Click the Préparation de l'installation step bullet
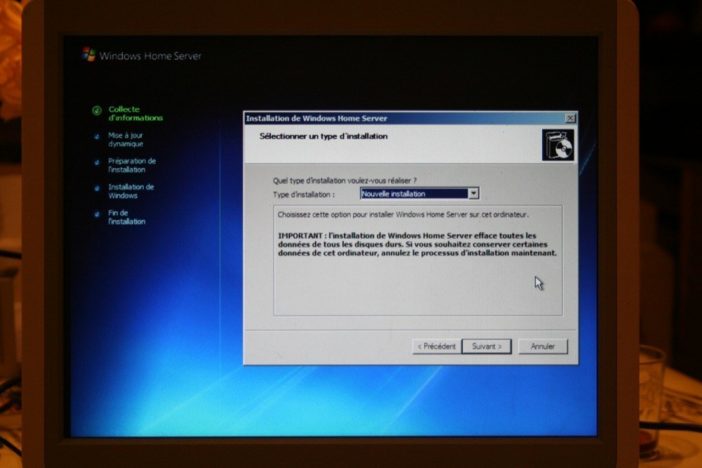702x468 pixels. [x=97, y=163]
